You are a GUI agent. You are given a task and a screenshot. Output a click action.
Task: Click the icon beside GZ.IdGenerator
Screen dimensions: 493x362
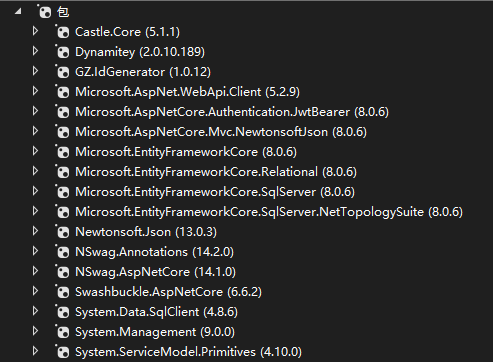tap(63, 72)
